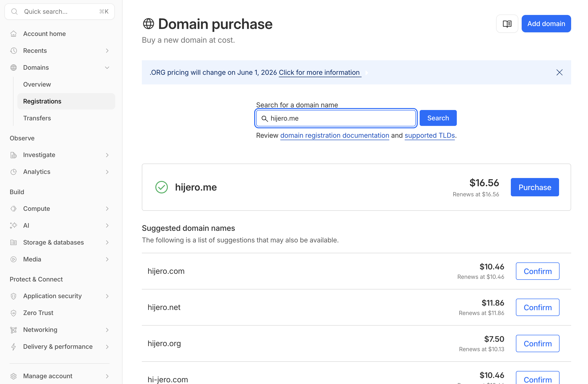This screenshot has width=588, height=384.
Task: Dismiss the .ORG pricing banner
Action: coord(559,72)
